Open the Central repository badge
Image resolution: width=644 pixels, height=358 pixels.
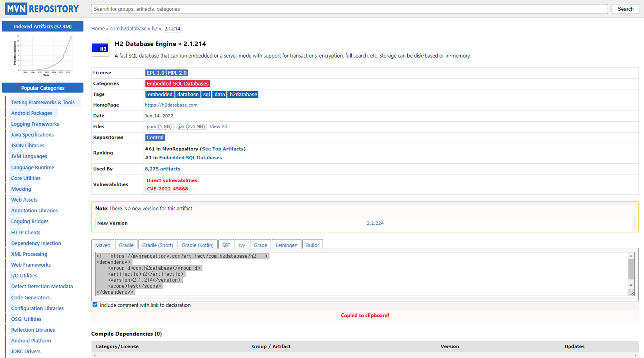pyautogui.click(x=155, y=137)
